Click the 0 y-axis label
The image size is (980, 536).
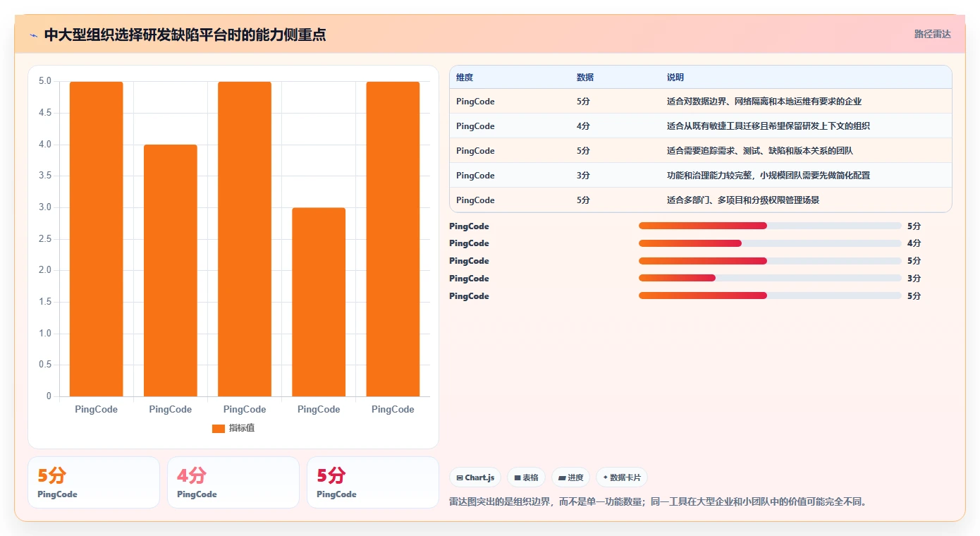click(49, 396)
